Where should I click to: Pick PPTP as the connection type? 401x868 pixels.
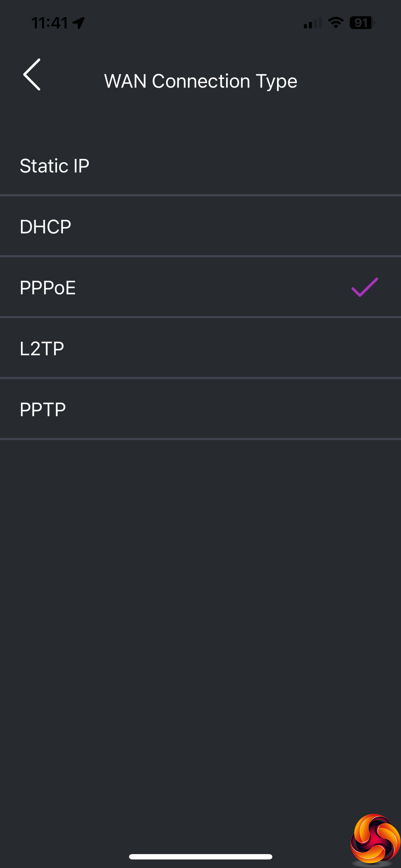(200, 409)
